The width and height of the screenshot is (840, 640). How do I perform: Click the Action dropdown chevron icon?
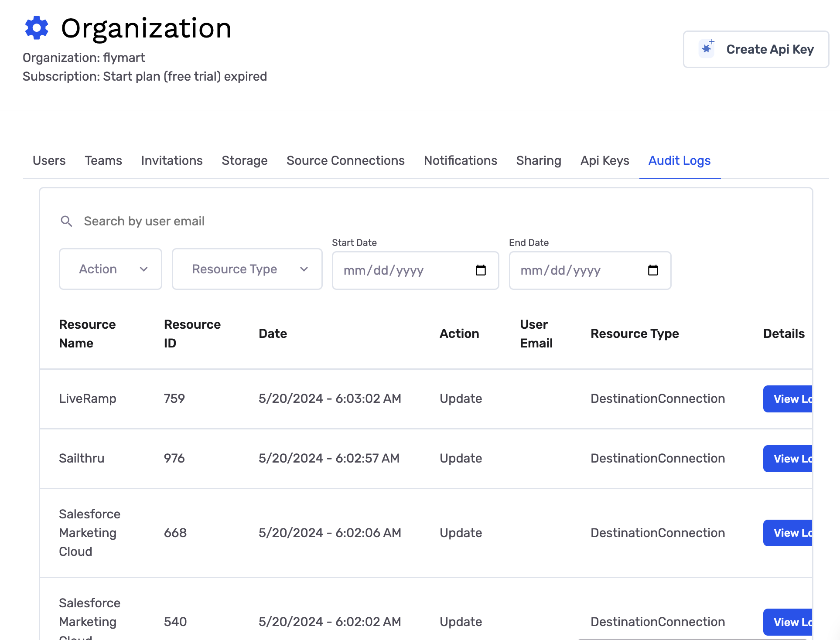pos(143,269)
